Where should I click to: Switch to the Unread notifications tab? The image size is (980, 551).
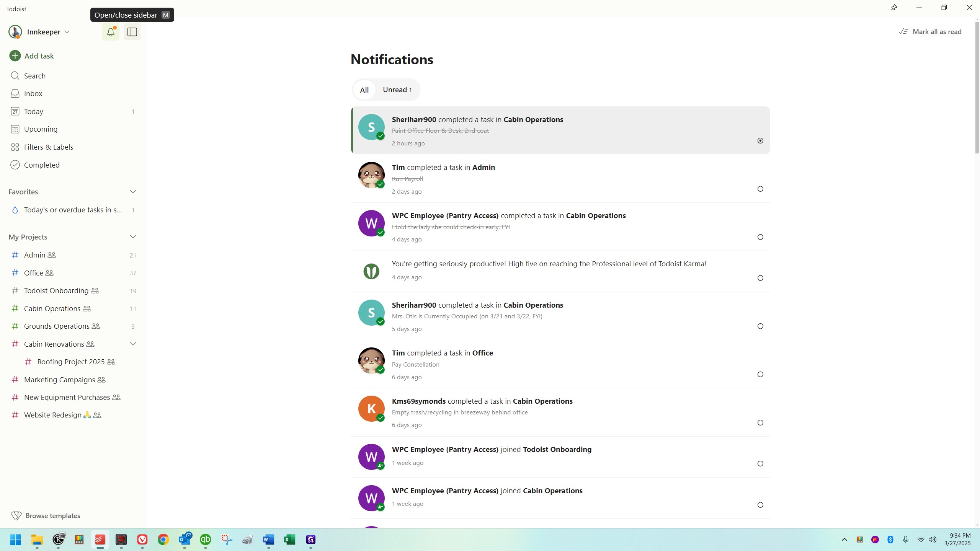point(397,90)
